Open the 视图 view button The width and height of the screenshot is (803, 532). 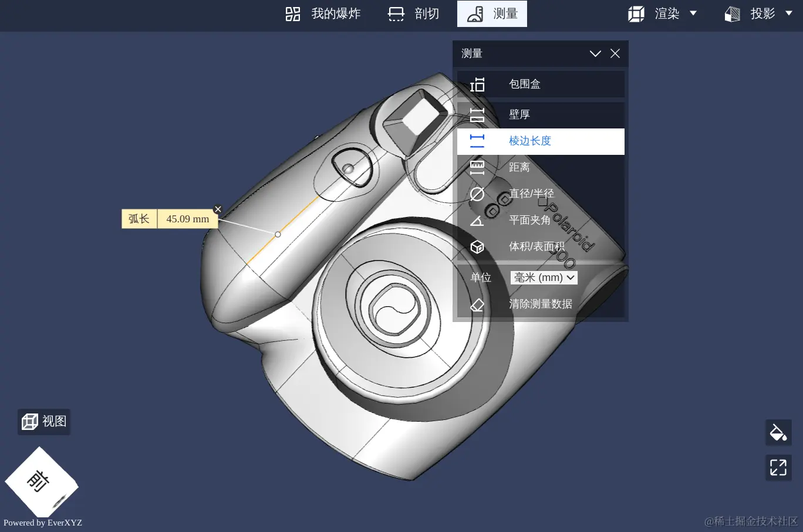[x=44, y=421]
